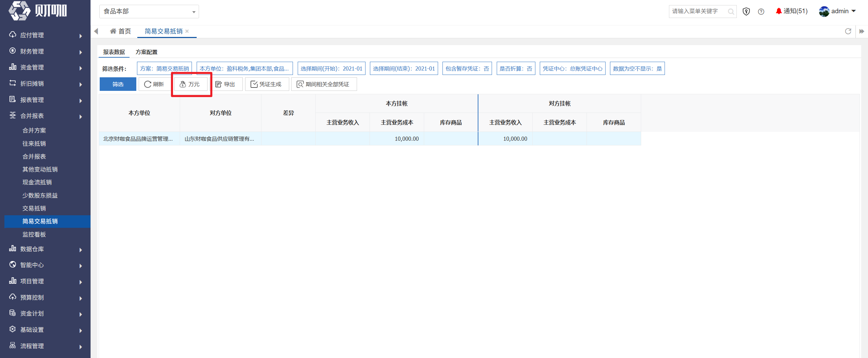Click the 刷新 refresh button
The height and width of the screenshot is (358, 868).
(x=154, y=84)
